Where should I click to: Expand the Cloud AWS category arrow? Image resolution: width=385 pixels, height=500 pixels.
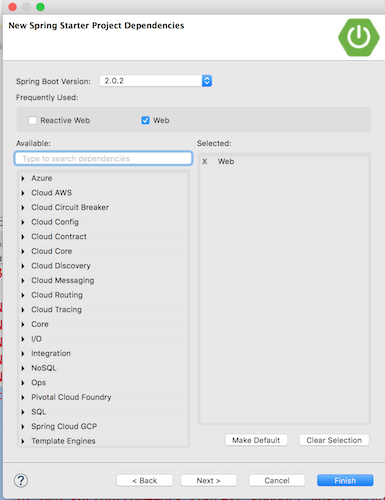coord(23,193)
